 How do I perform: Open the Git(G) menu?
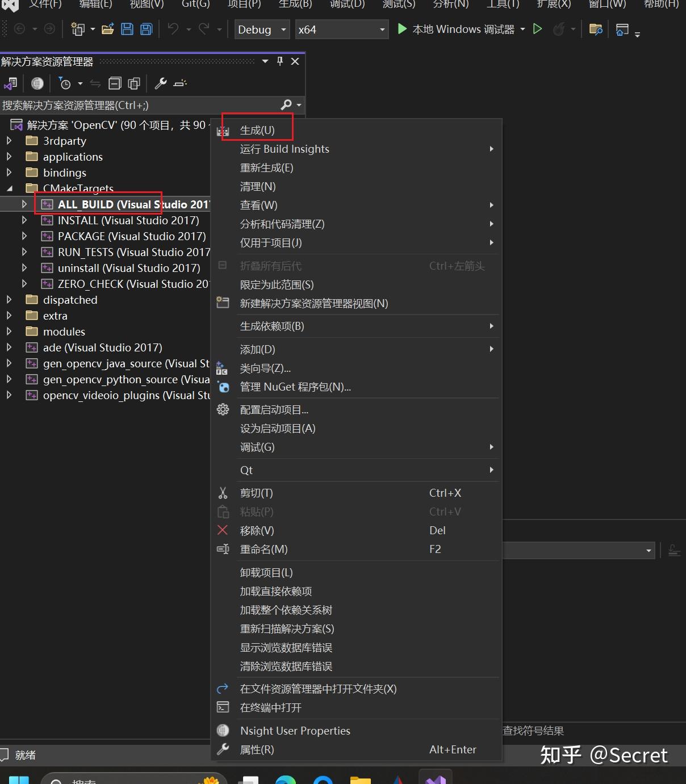tap(195, 5)
